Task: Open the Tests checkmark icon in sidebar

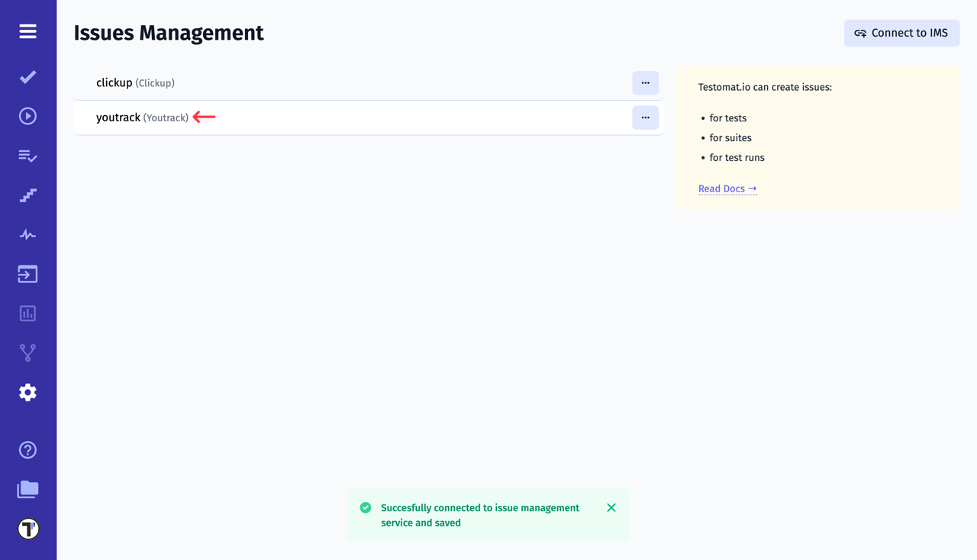Action: click(27, 76)
